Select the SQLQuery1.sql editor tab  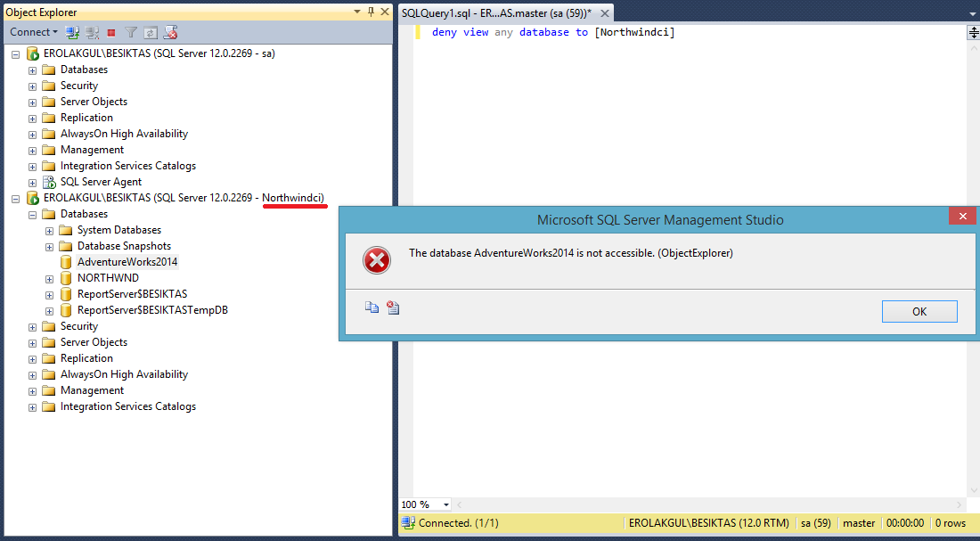pos(495,12)
